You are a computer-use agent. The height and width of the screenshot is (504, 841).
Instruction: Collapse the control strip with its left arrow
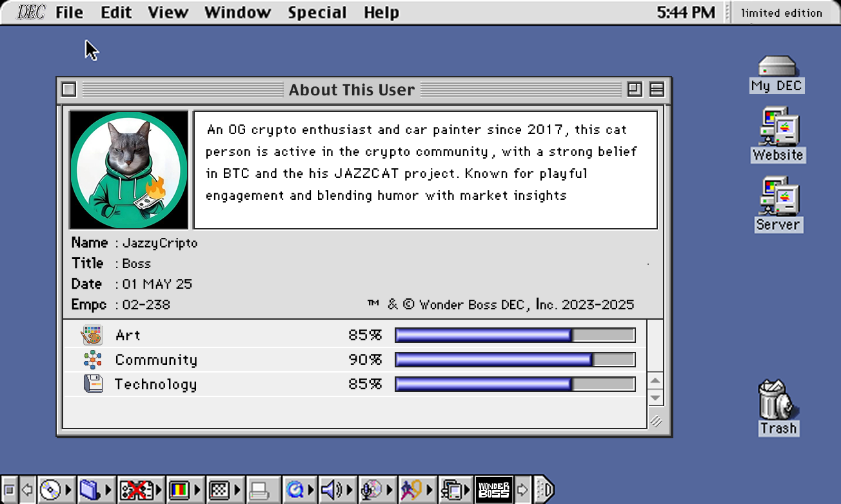(x=28, y=489)
